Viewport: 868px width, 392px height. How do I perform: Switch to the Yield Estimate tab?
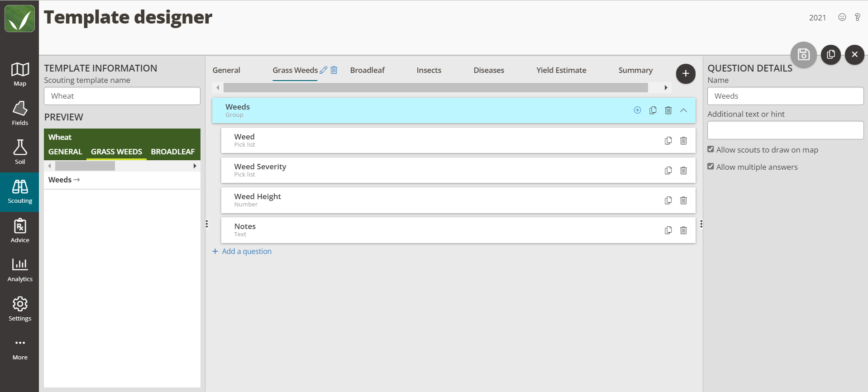[x=561, y=70]
